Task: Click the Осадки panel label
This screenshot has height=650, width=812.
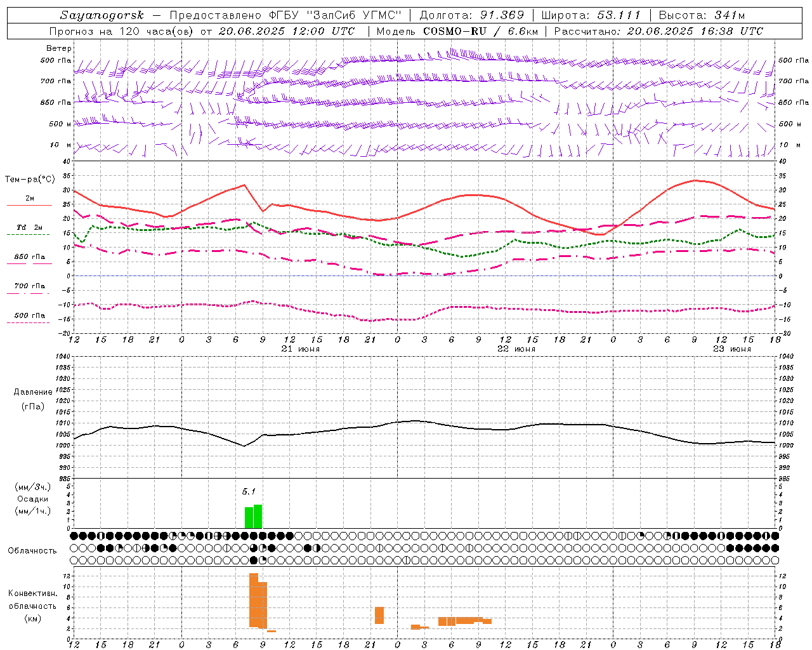Action: [32, 499]
